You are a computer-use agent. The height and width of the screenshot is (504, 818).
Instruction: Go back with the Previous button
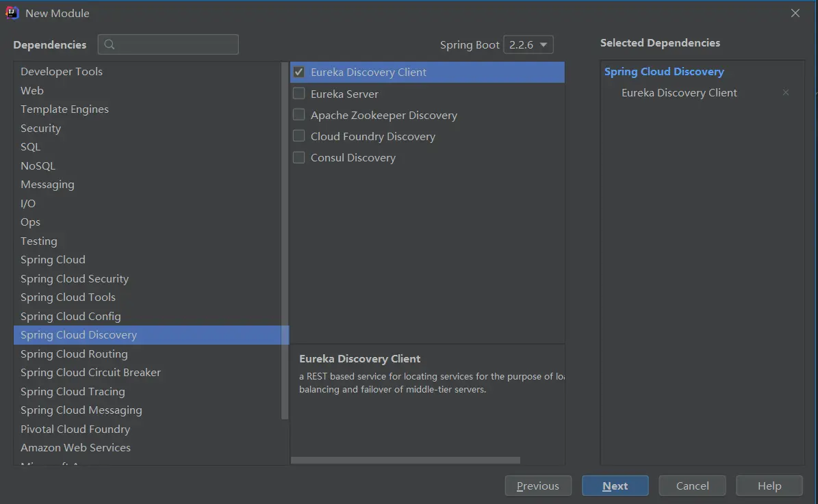tap(537, 486)
